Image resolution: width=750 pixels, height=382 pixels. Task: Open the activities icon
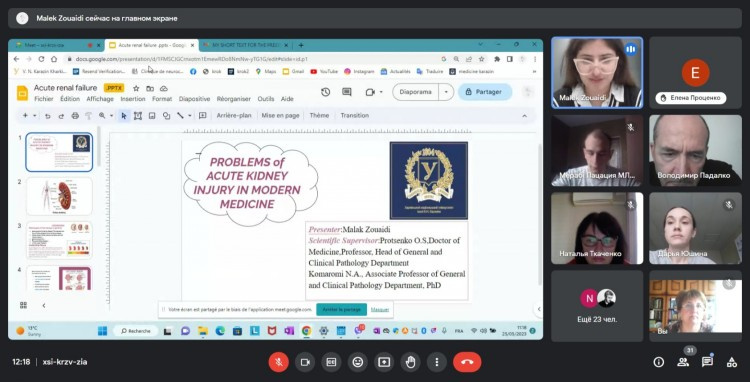732,362
